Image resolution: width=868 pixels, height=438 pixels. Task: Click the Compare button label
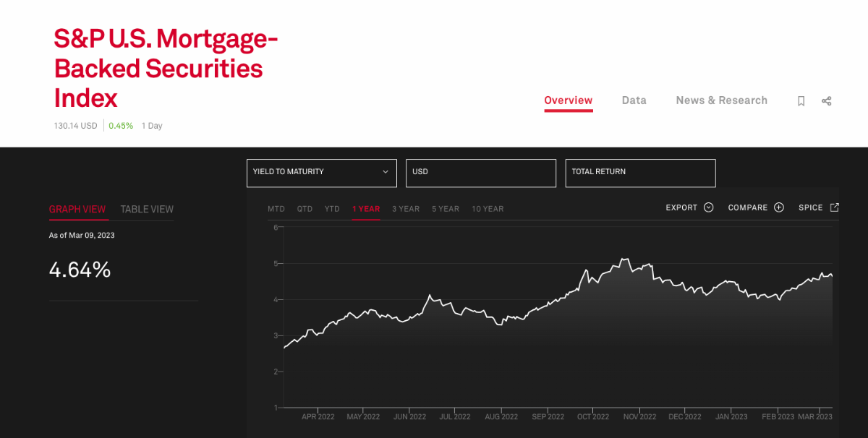click(x=748, y=207)
